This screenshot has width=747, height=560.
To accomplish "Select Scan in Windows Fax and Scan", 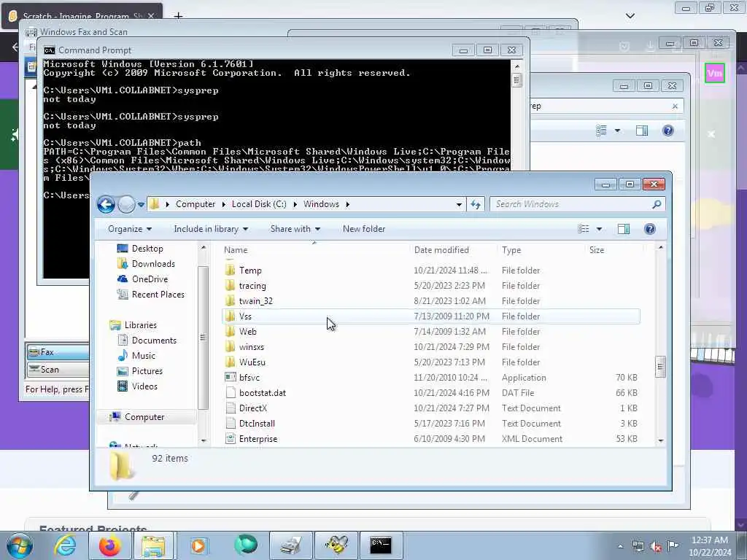I will (x=57, y=370).
